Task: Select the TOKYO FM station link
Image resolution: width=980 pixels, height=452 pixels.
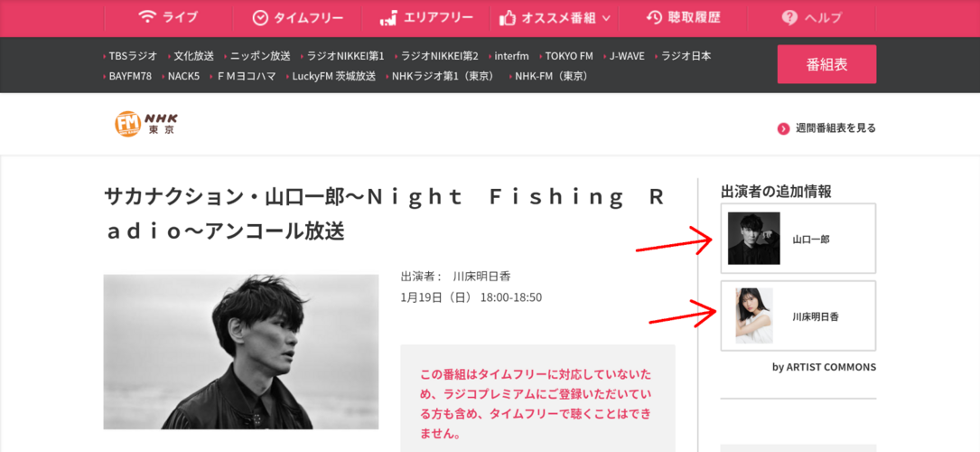Action: (569, 56)
